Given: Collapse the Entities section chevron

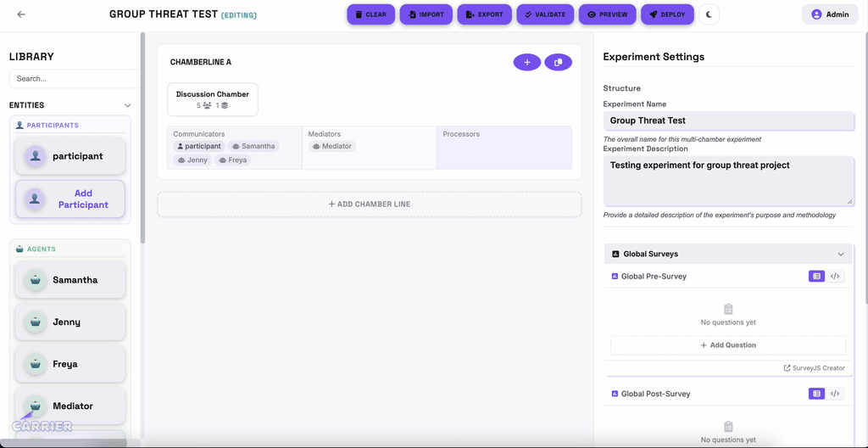Looking at the screenshot, I should (128, 105).
